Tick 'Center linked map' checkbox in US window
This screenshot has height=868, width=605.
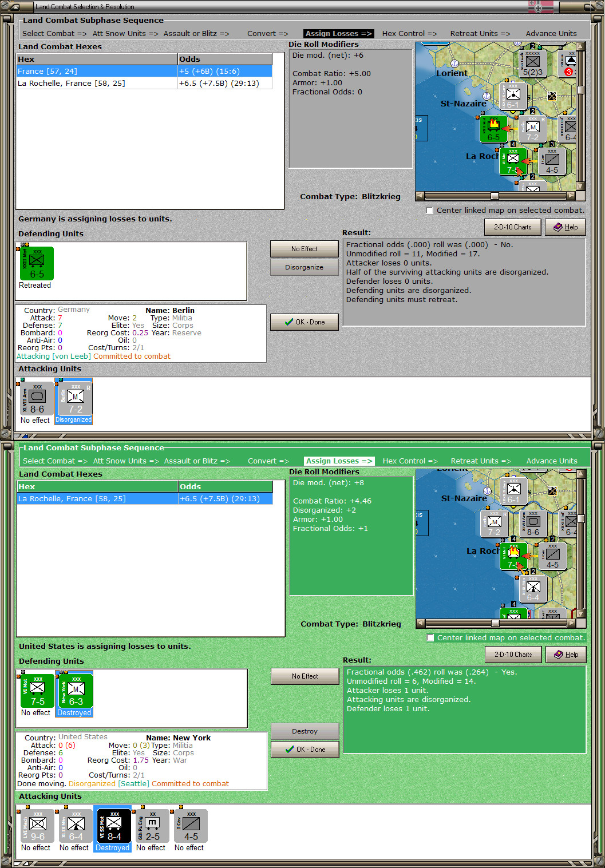pyautogui.click(x=430, y=638)
